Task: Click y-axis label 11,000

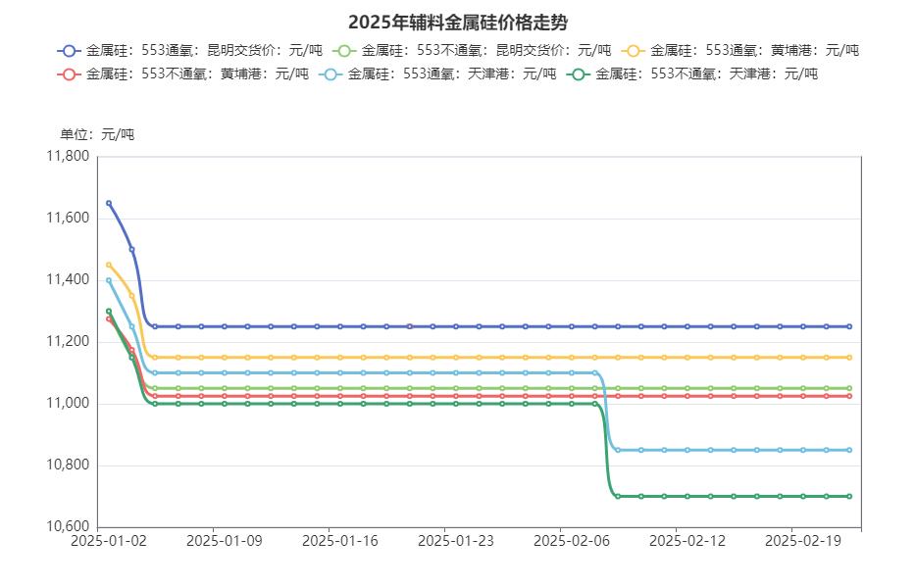Action: coord(68,404)
